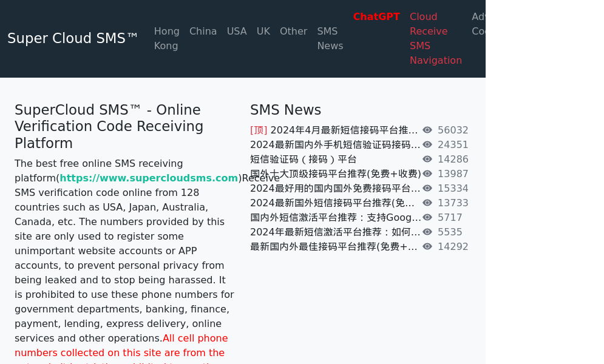This screenshot has width=604, height=364.
Task: Click the eye icon beside 14292 views
Action: point(427,246)
